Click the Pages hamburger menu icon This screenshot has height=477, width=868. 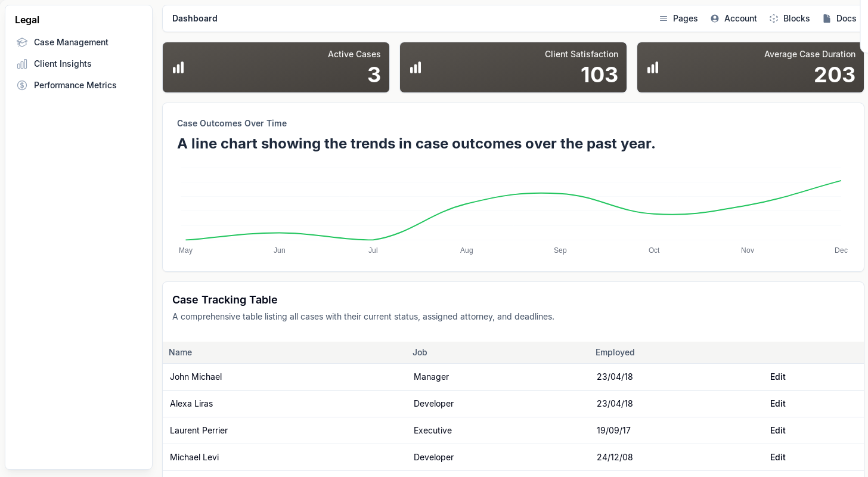coord(664,18)
